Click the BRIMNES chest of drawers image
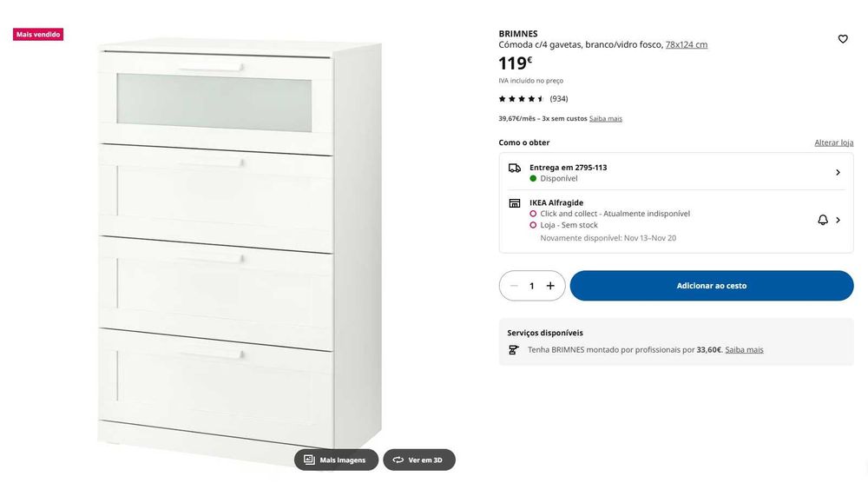Screen dimensions: 868x483 coord(240,244)
